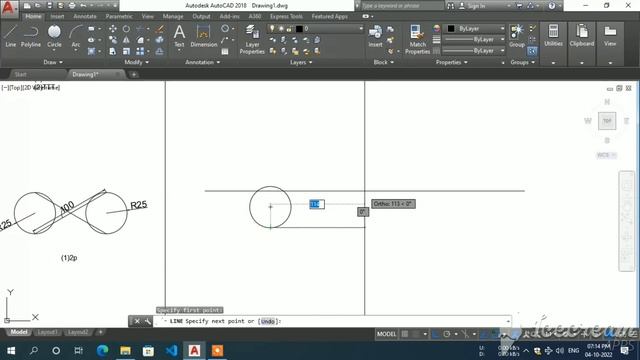The height and width of the screenshot is (360, 640).
Task: Click the Copy tool in Modify panel
Action: tap(113, 40)
